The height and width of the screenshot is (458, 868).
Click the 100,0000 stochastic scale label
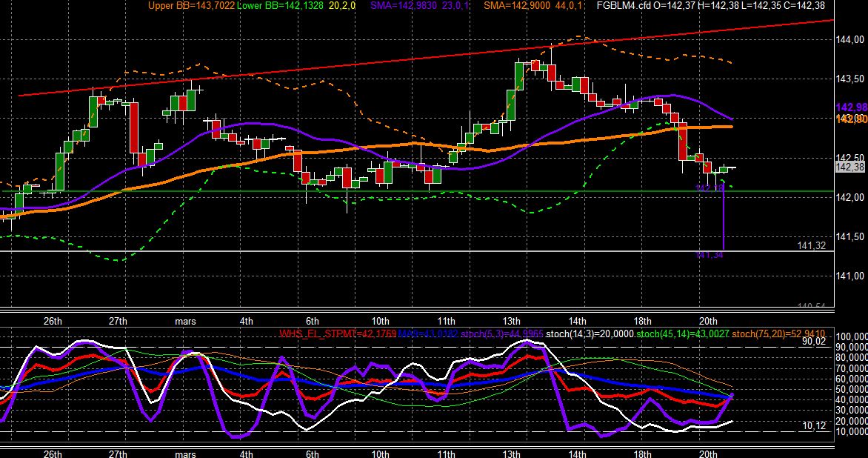(x=852, y=336)
